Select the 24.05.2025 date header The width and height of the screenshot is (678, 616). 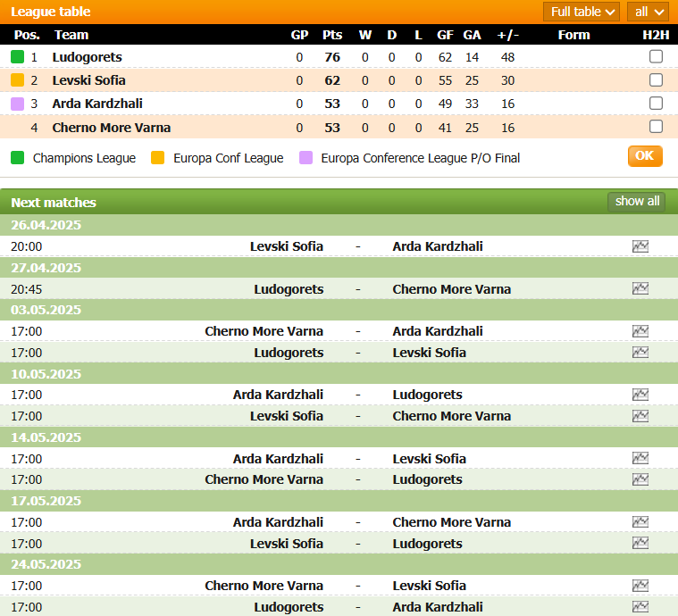point(339,564)
